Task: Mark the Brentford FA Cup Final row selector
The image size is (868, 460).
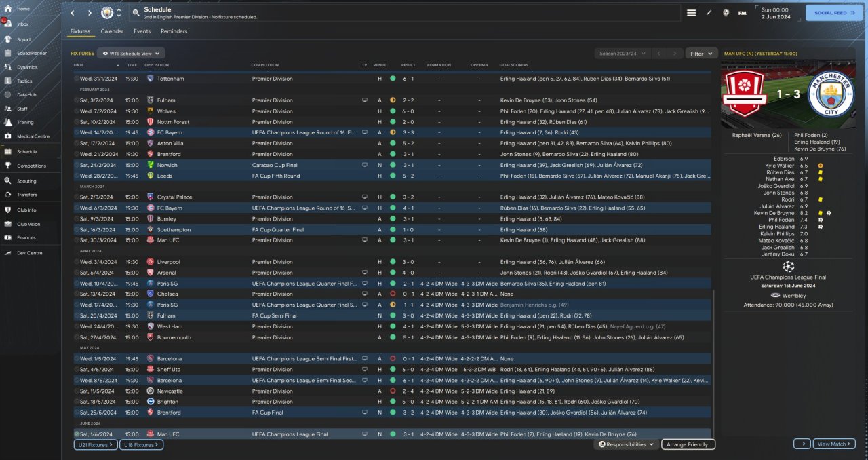Action: point(76,413)
